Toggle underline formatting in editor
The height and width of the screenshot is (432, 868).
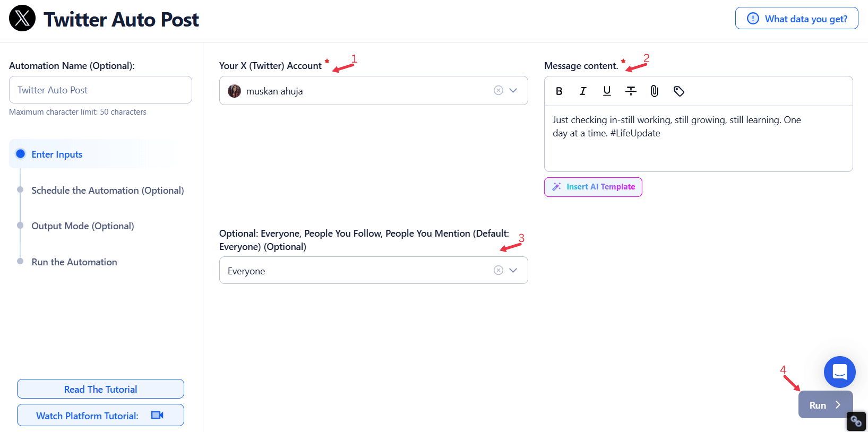pos(607,91)
